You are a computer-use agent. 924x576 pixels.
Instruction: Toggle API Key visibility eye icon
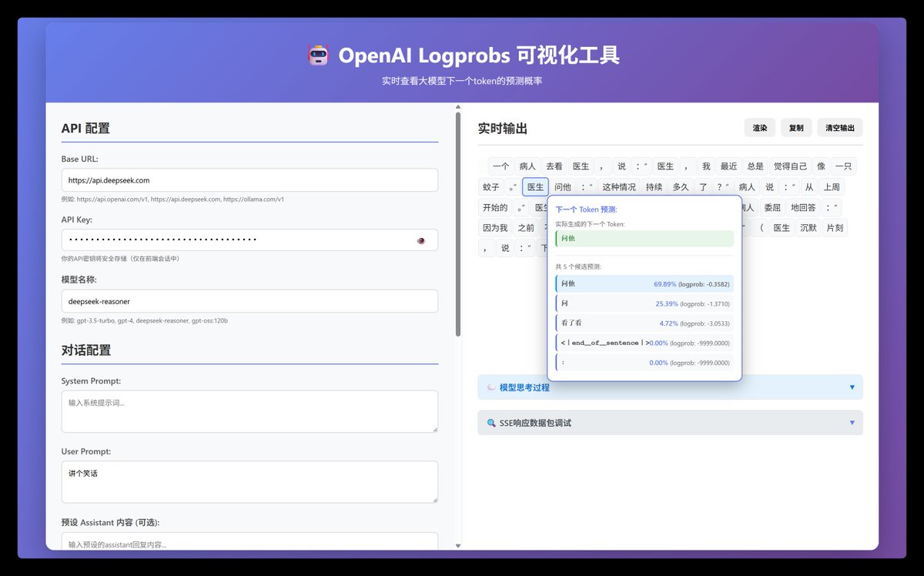coord(421,240)
